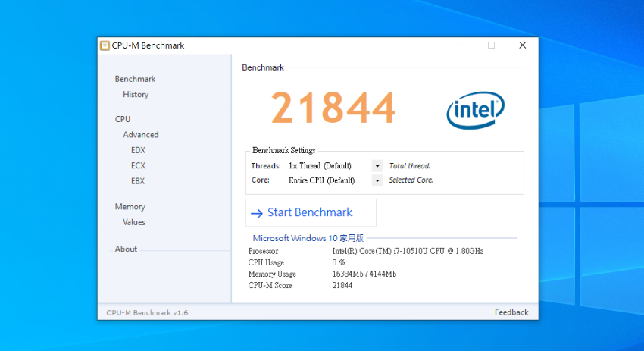The width and height of the screenshot is (644, 351).
Task: Click the 'CPU-M Benchmark' window title
Action: tap(148, 45)
